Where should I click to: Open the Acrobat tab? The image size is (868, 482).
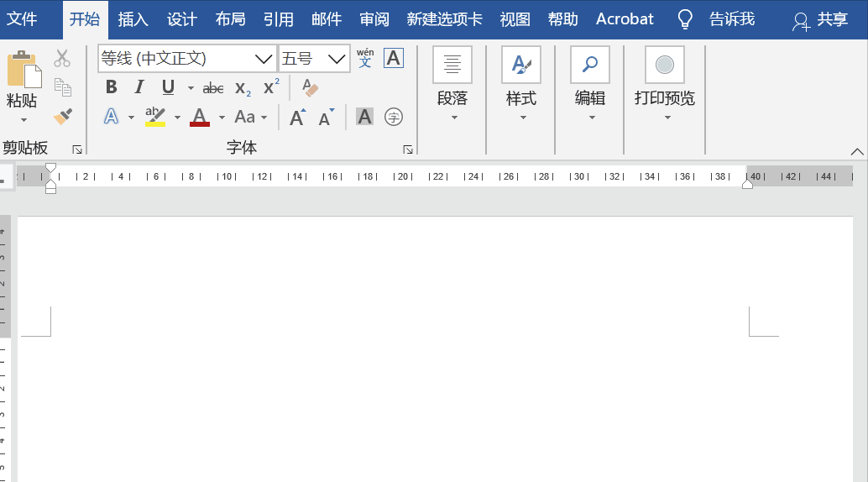click(625, 19)
